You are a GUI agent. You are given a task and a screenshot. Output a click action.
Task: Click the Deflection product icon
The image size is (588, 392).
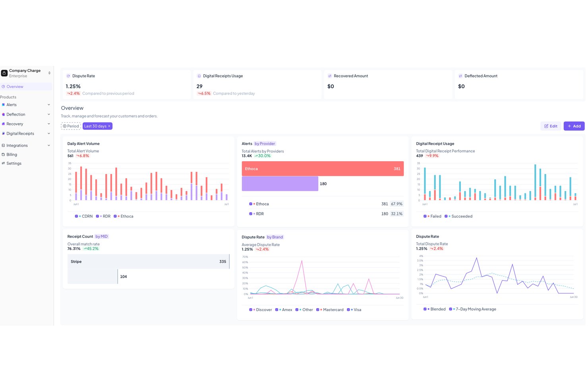point(3,114)
